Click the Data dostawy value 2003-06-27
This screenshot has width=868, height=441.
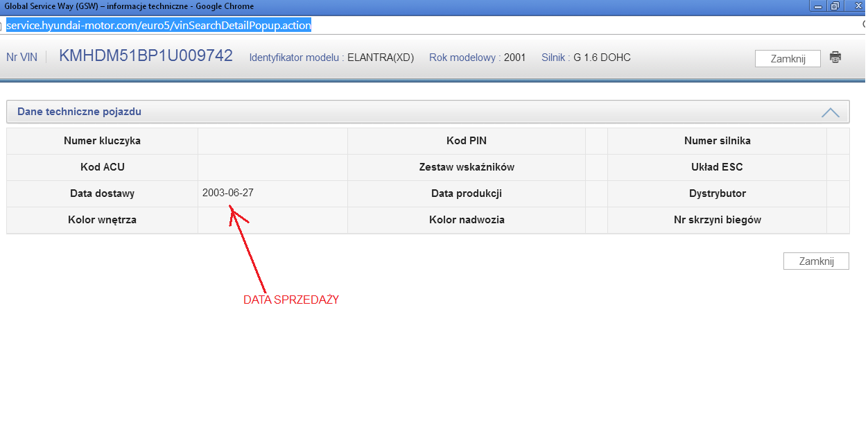tap(228, 193)
